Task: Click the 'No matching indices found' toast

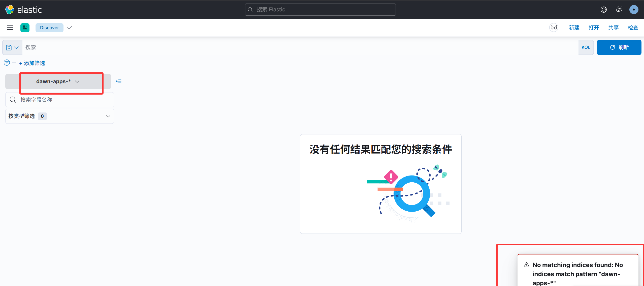Action: (x=578, y=270)
